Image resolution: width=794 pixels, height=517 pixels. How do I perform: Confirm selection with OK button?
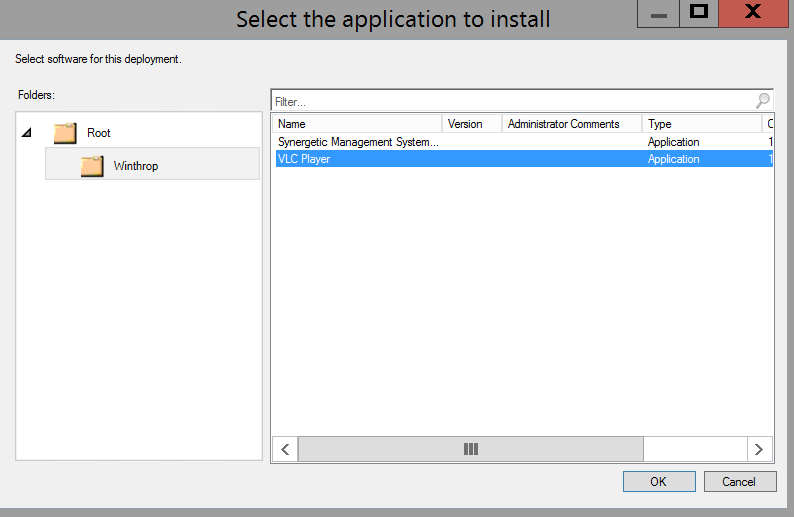tap(659, 482)
